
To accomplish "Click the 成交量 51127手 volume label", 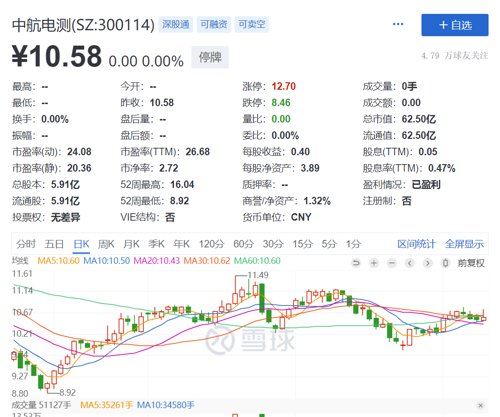I will pos(41,405).
